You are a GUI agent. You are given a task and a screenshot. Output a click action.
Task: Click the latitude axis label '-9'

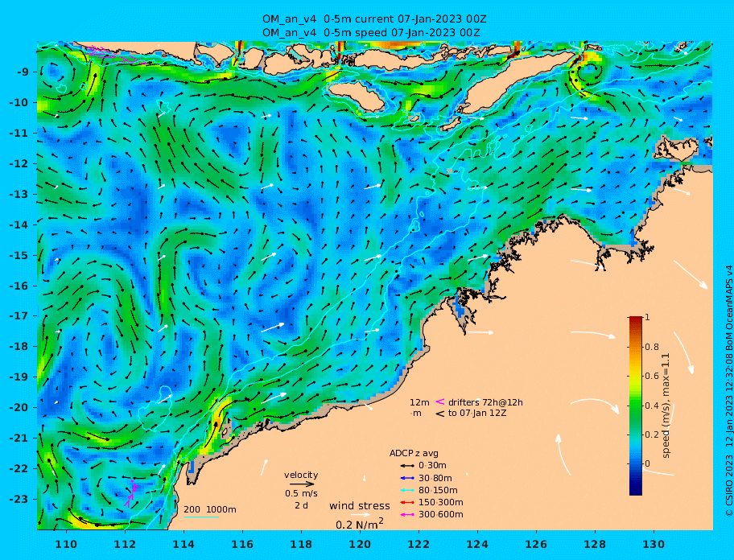click(x=24, y=72)
